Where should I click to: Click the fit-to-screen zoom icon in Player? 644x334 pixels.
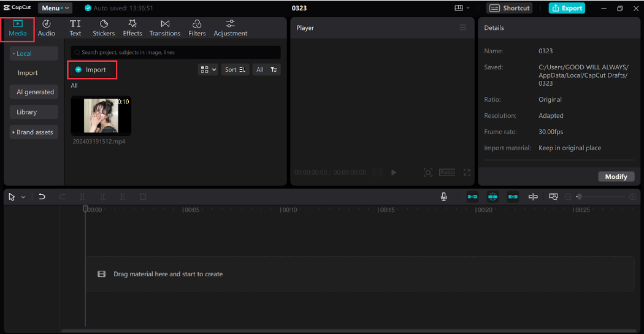(x=428, y=172)
